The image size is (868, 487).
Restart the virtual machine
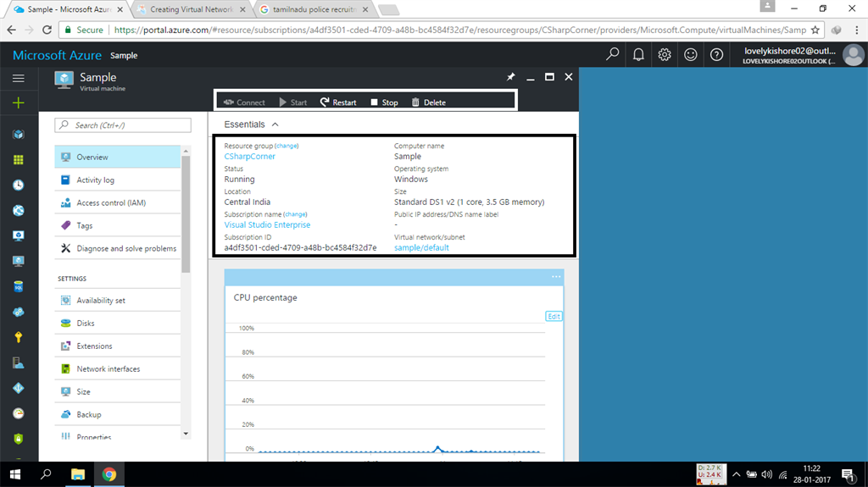[x=338, y=102]
